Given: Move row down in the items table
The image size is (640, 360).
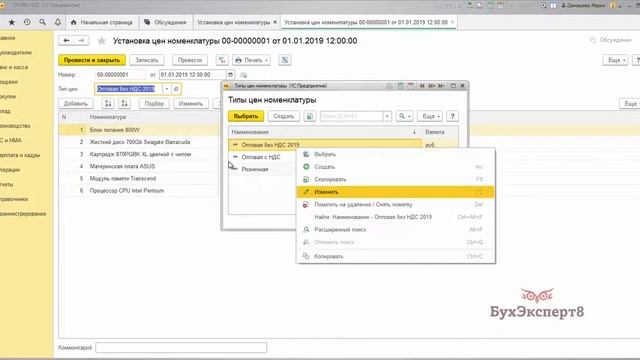Looking at the screenshot, I should pyautogui.click(x=124, y=104).
